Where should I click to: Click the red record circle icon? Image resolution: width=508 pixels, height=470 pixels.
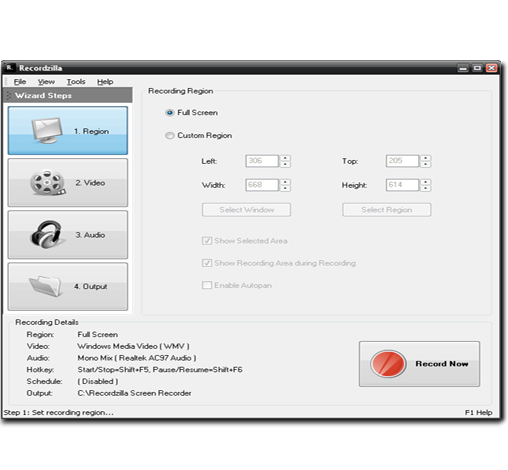tap(388, 364)
